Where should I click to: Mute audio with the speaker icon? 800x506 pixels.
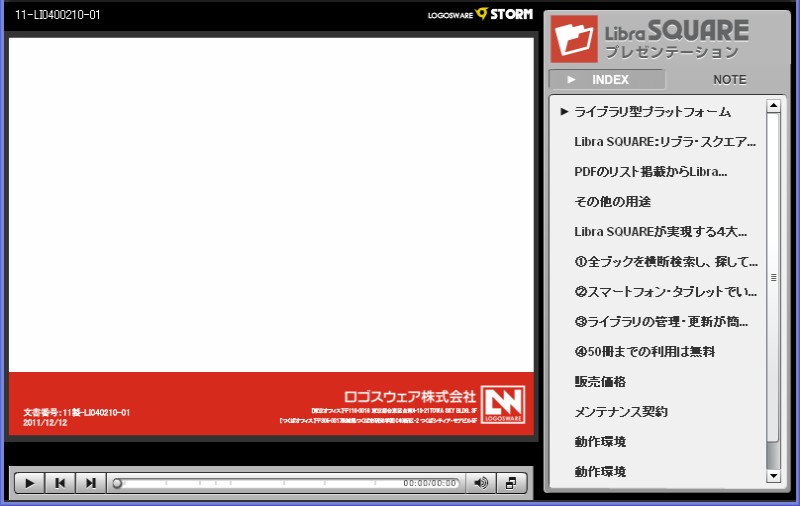point(481,483)
